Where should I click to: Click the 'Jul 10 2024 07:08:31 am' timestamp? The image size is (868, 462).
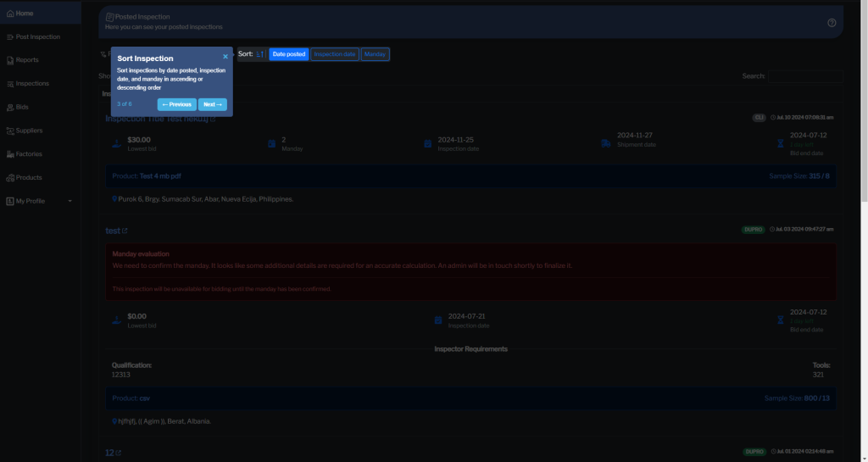tap(805, 117)
